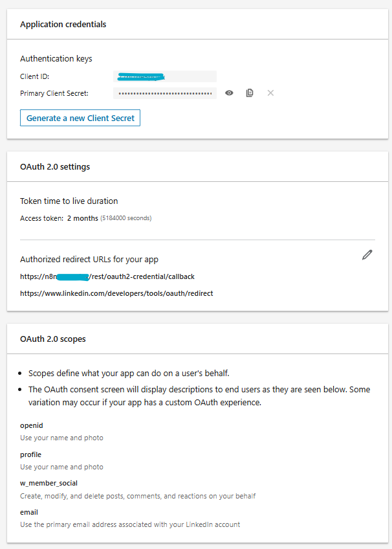
Task: Generate a new Client Secret
Action: coord(80,118)
